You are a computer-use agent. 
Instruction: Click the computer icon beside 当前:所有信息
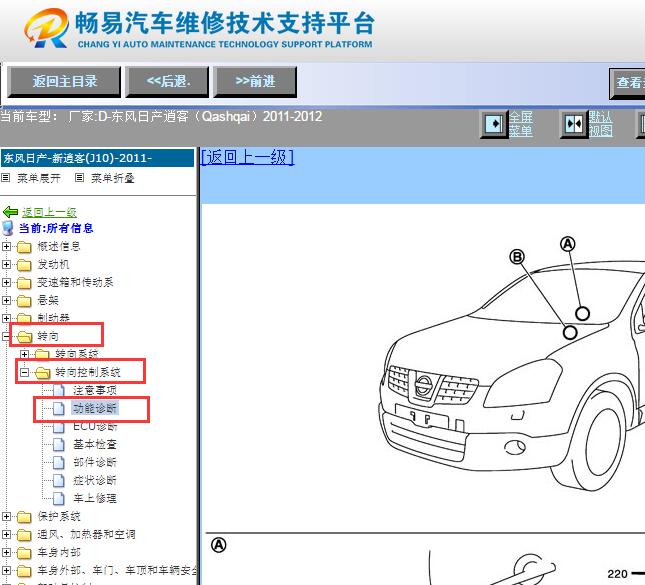click(8, 228)
